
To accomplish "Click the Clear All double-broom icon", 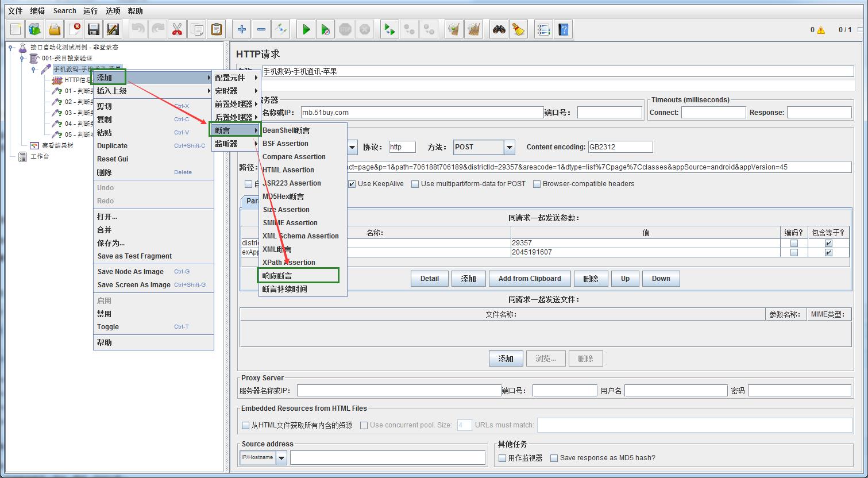I will 474,29.
